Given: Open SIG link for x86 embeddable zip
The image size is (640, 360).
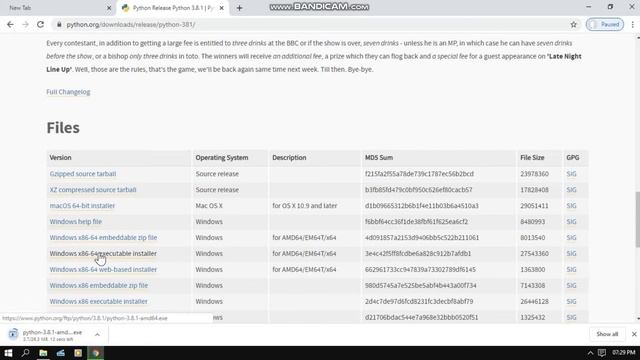Looking at the screenshot, I should [x=571, y=285].
